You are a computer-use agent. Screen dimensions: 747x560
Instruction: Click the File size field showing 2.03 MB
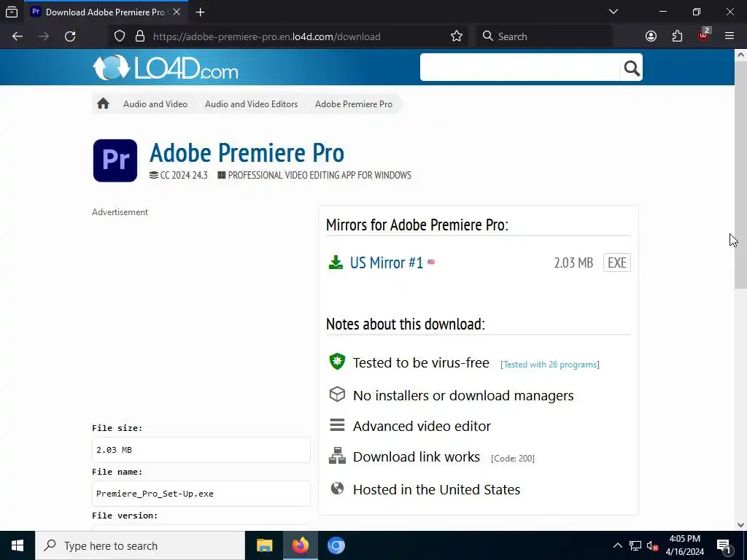click(x=201, y=450)
